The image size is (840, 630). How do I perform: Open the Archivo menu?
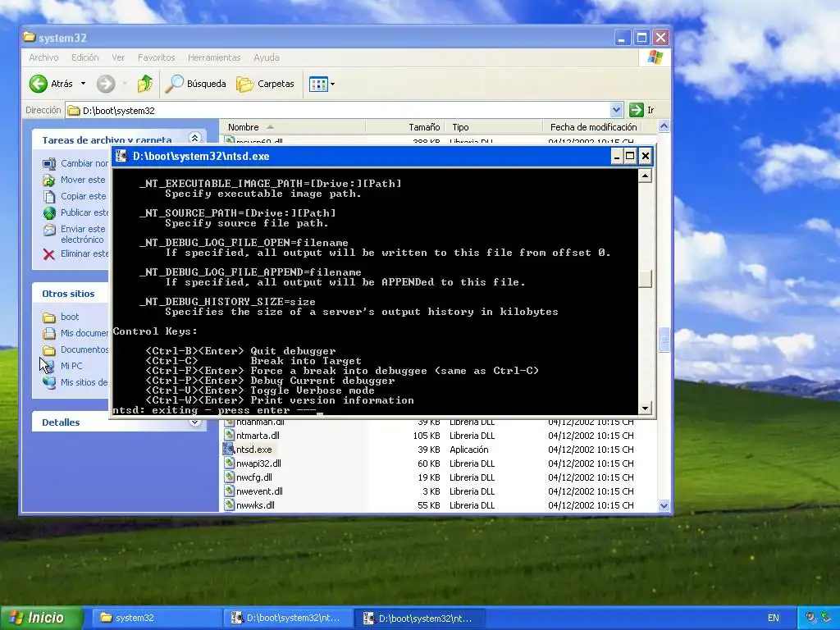[43, 57]
